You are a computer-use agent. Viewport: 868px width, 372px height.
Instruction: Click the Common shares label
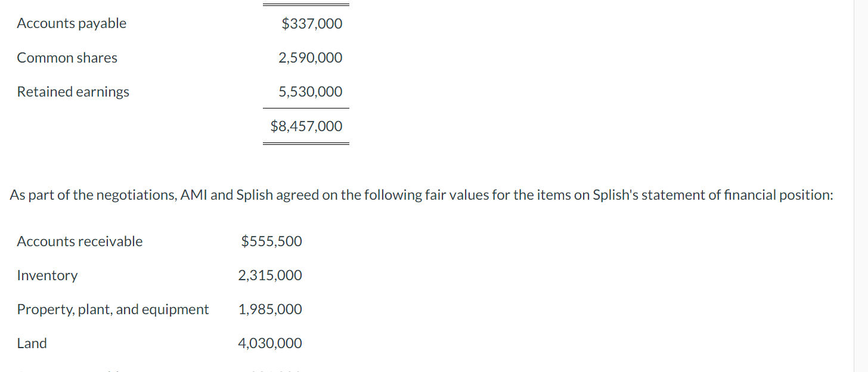[67, 58]
